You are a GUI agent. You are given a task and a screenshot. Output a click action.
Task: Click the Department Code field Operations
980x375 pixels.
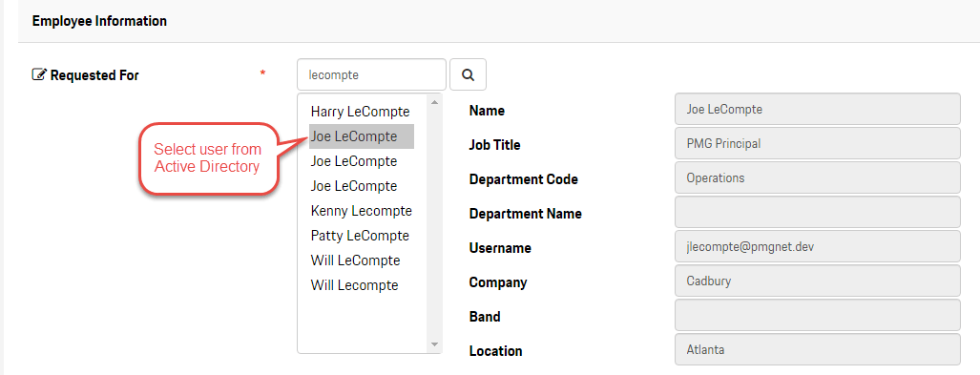click(818, 177)
